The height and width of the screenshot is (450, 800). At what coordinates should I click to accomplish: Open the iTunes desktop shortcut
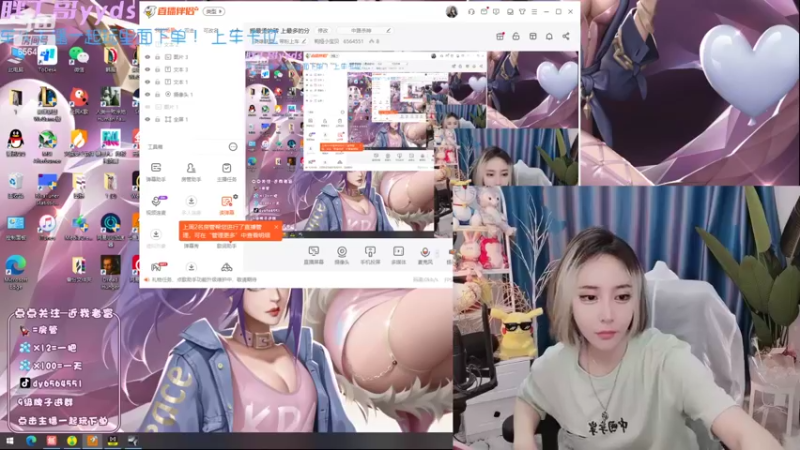click(47, 227)
